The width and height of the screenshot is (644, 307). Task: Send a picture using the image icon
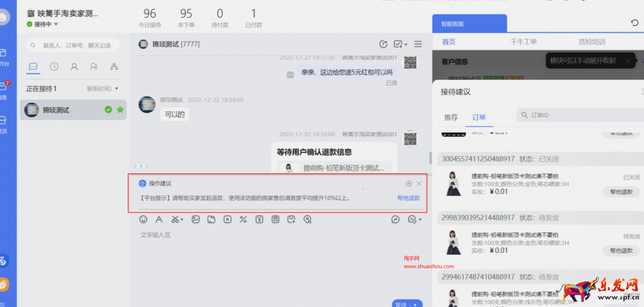196,219
